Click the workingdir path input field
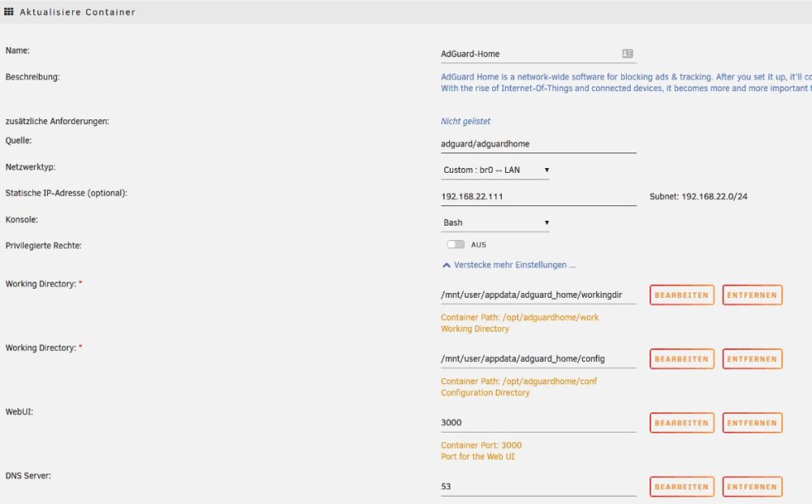812x504 pixels. tap(538, 295)
